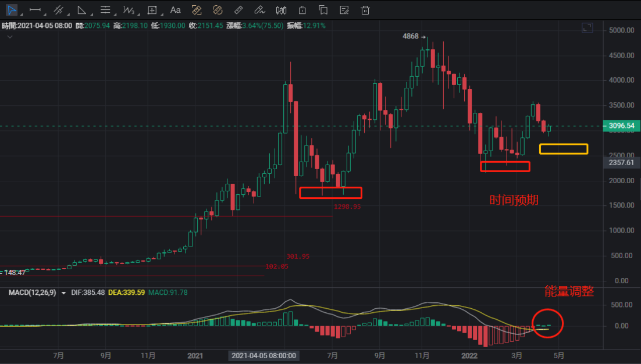Click the fullscreen expand chart button
The height and width of the screenshot is (364, 641).
point(587,27)
